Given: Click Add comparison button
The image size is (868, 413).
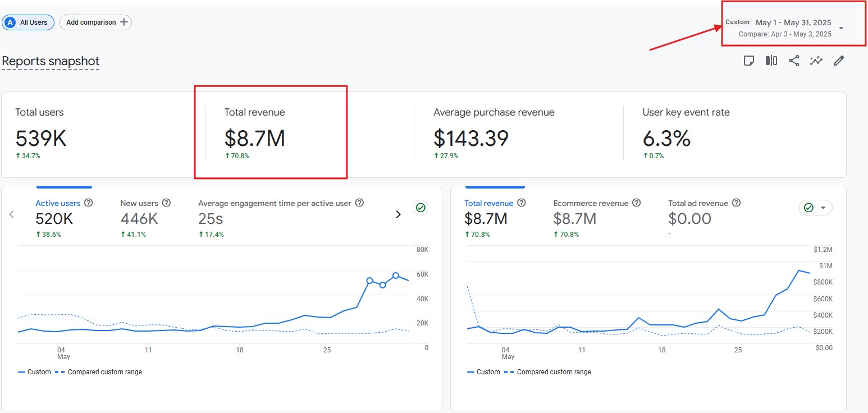Looking at the screenshot, I should click(x=95, y=22).
